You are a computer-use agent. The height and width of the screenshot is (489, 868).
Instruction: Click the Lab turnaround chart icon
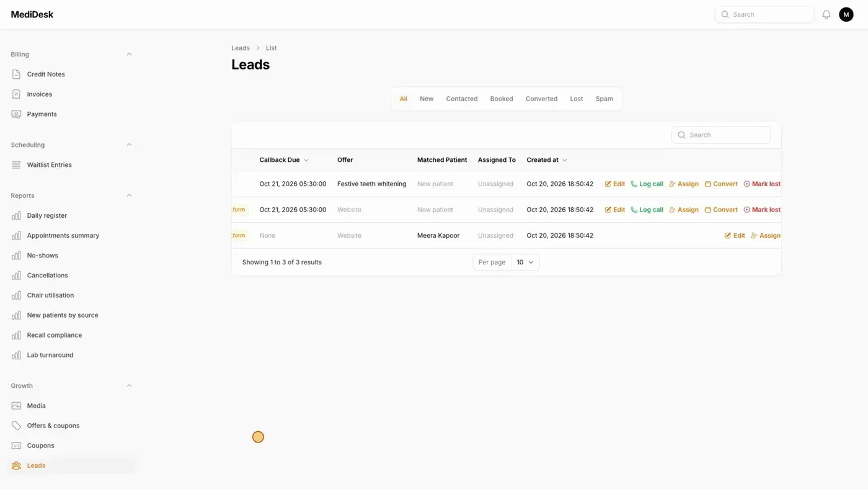click(16, 355)
